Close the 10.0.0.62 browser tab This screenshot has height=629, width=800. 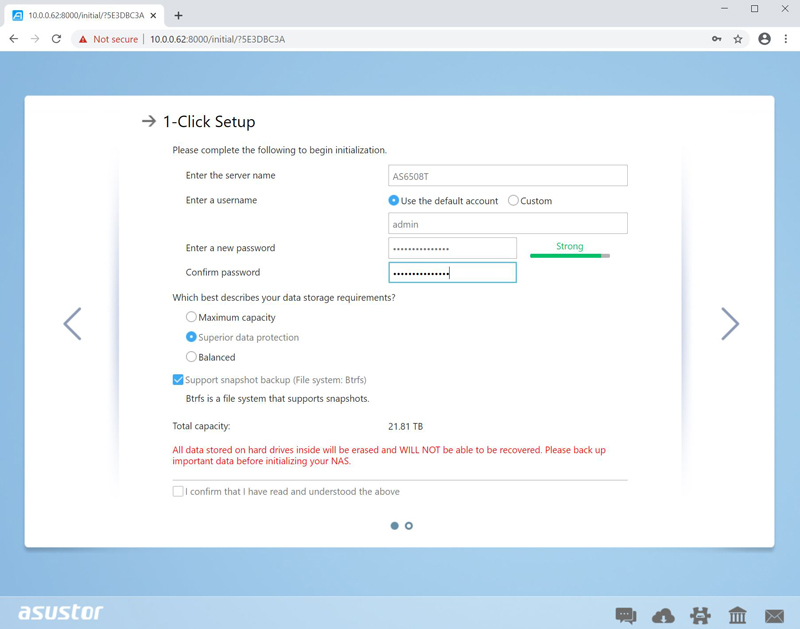(x=153, y=15)
